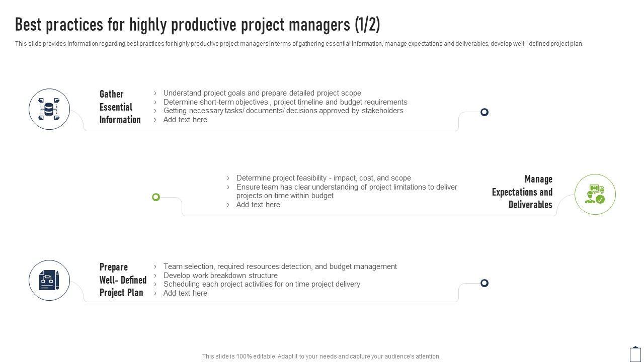Click "Add text here" under Scheduling bullet

click(185, 293)
